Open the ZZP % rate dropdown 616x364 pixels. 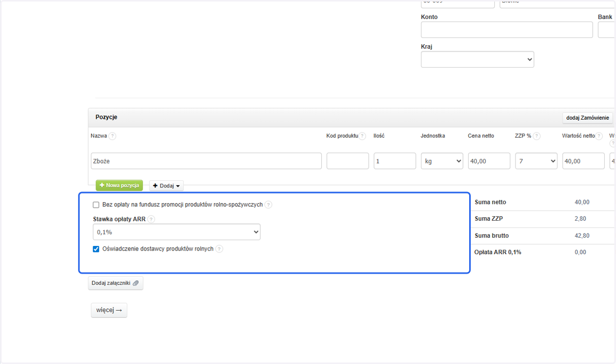pos(536,161)
